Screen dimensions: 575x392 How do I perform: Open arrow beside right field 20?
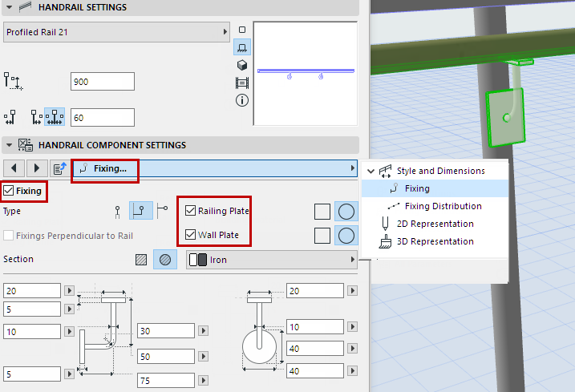pos(352,290)
